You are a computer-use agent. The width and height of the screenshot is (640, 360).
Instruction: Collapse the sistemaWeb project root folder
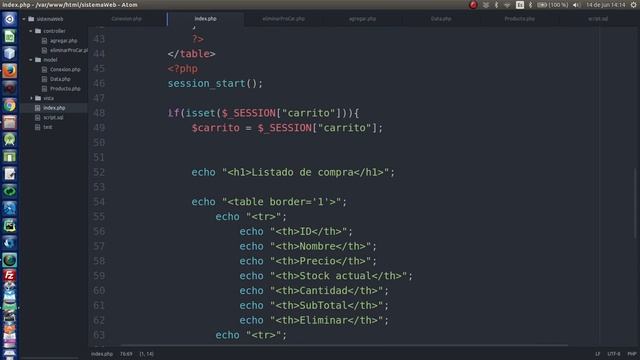pos(24,19)
